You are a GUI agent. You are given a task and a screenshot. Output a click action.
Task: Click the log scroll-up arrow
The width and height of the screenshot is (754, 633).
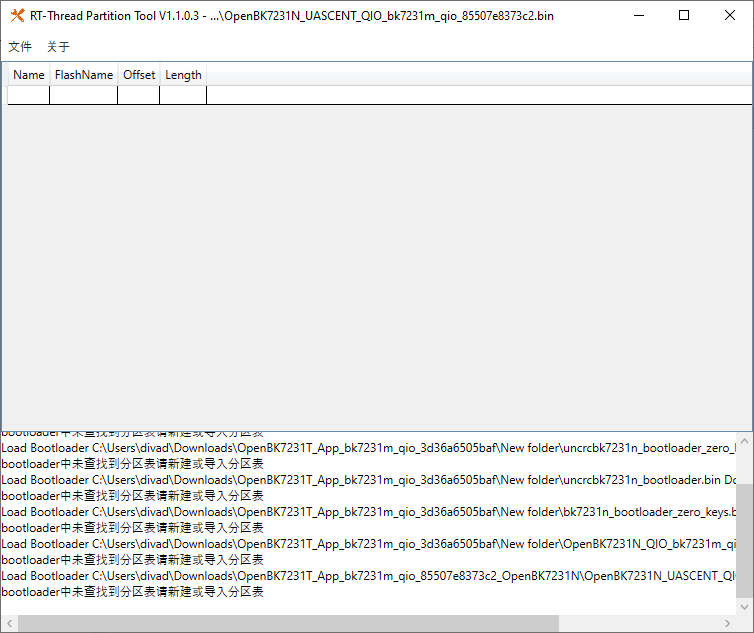click(744, 440)
